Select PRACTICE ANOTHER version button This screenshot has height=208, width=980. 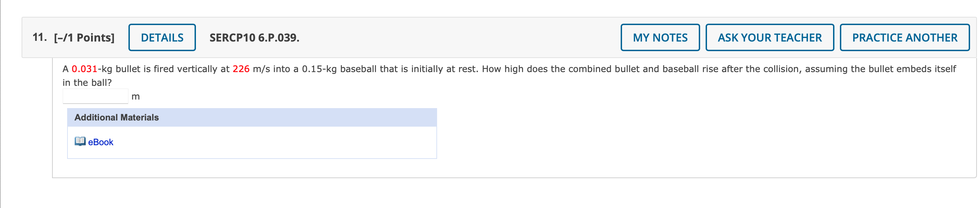click(x=904, y=37)
